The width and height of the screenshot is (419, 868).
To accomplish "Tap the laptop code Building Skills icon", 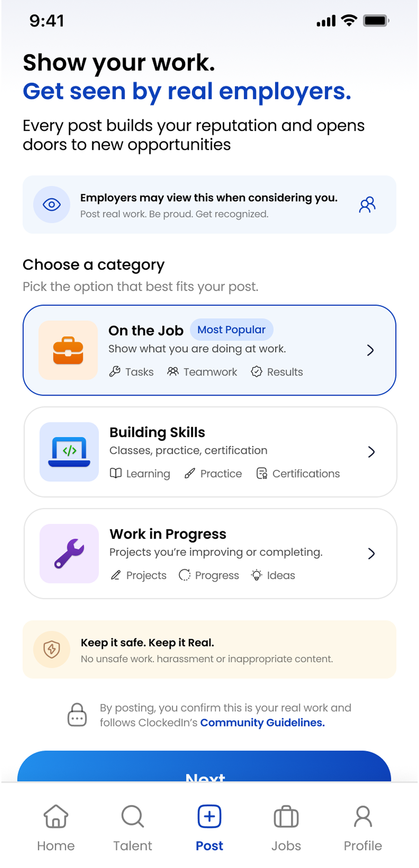I will coord(69,452).
